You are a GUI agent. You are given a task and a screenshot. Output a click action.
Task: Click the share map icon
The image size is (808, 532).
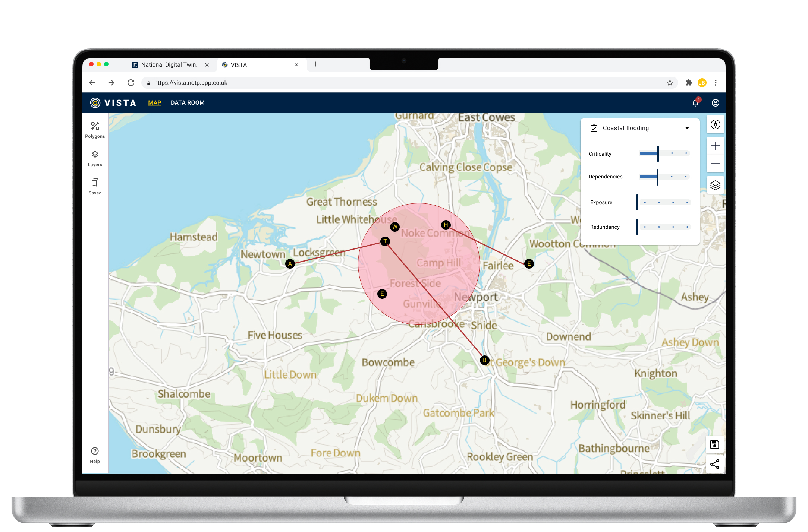[714, 464]
